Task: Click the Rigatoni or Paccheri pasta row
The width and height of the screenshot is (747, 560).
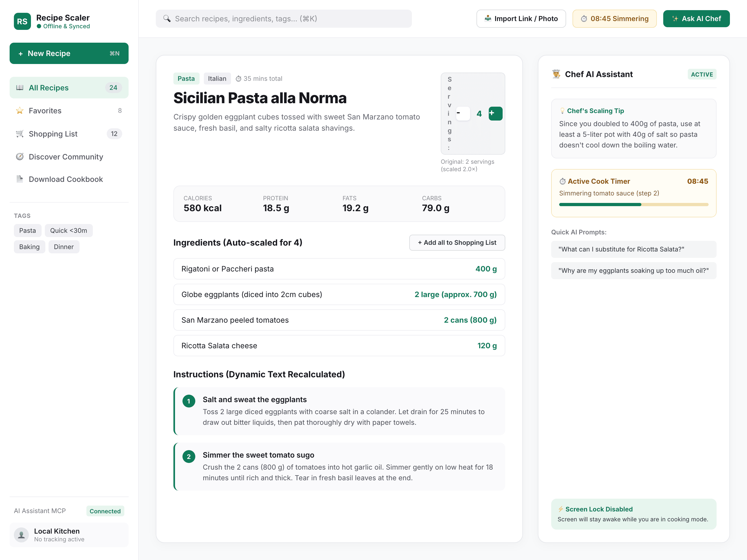Action: tap(339, 269)
